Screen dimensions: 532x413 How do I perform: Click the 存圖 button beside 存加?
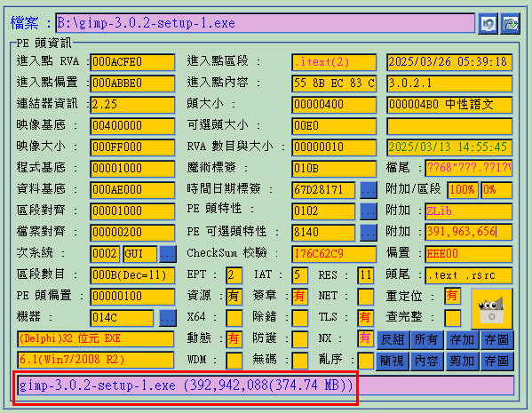[497, 340]
